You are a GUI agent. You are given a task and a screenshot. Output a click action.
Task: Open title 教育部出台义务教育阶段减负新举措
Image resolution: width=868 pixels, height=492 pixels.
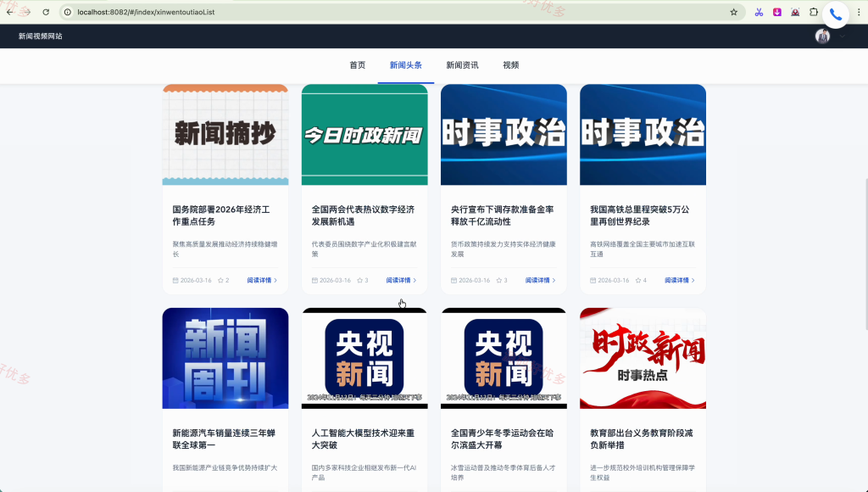click(x=641, y=439)
